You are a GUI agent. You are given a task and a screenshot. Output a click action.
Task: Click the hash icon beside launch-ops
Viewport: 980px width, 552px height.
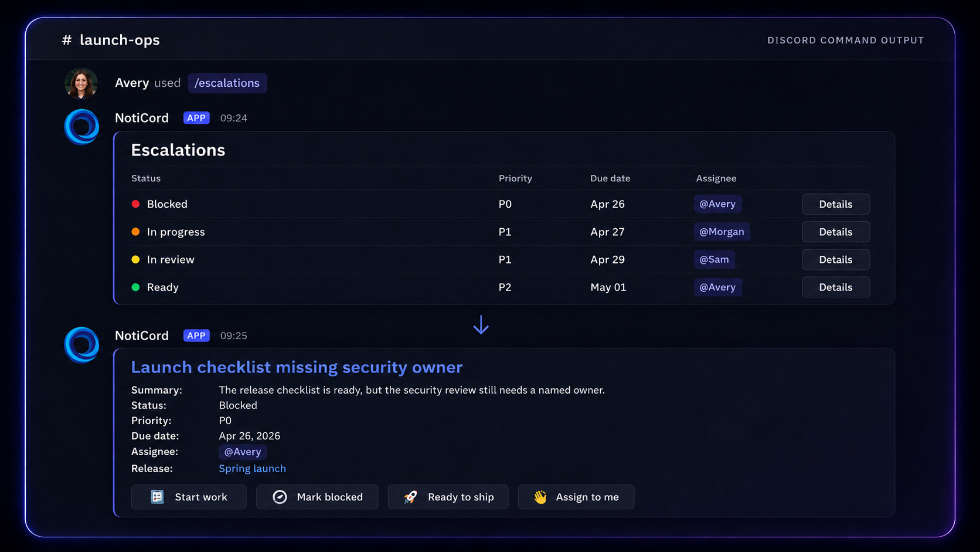click(x=67, y=40)
